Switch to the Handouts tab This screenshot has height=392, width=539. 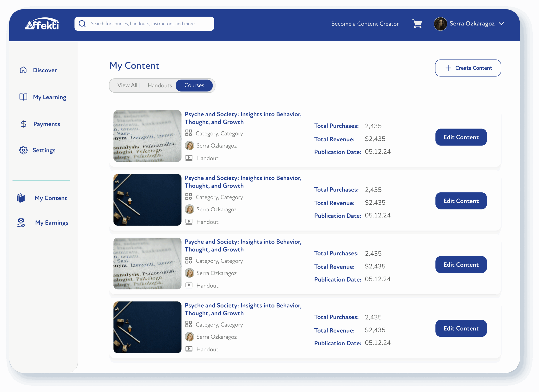click(x=160, y=85)
